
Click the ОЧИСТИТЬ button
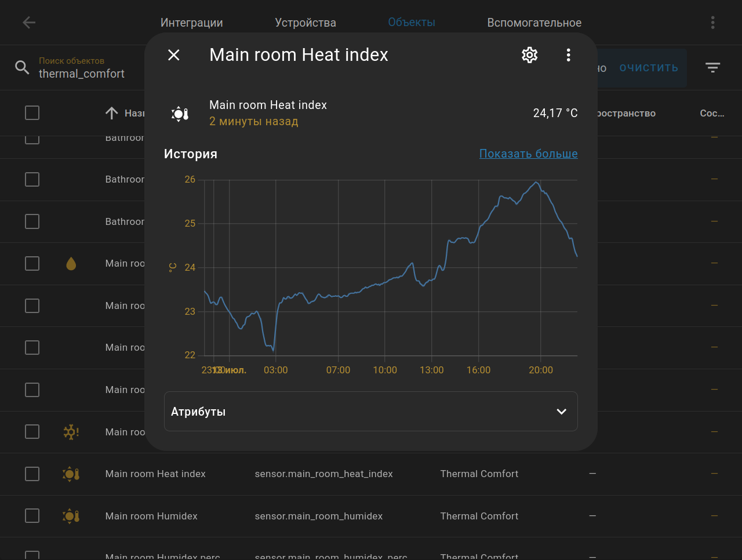point(649,68)
